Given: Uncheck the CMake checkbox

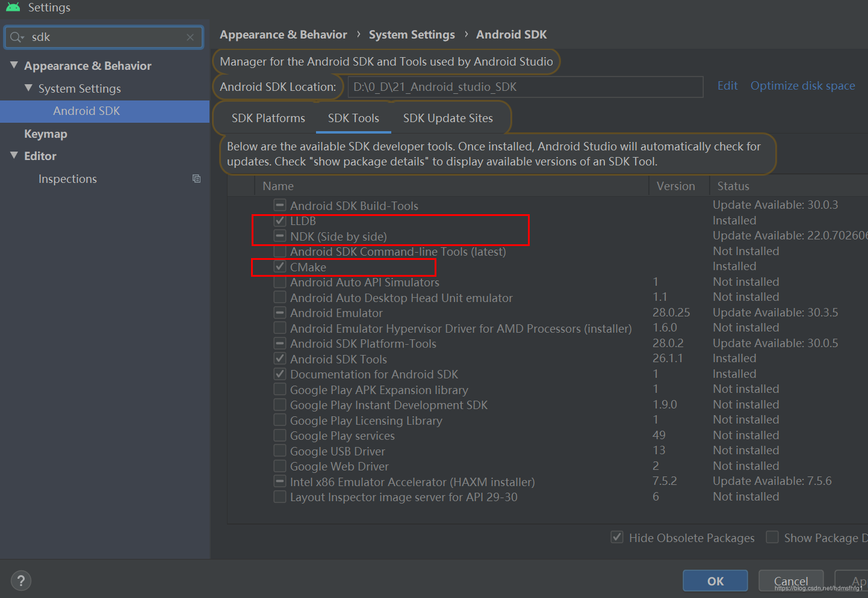Looking at the screenshot, I should tap(280, 267).
